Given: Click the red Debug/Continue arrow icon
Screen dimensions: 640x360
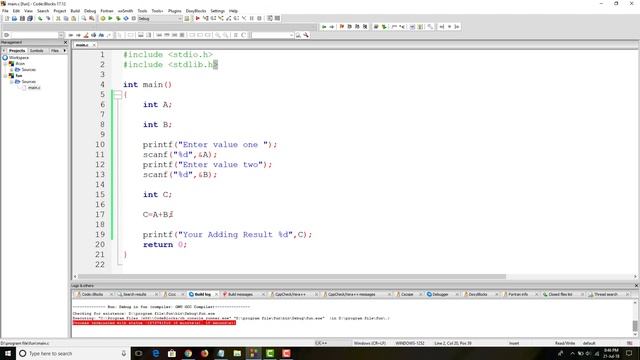Looking at the screenshot, I should 198,18.
